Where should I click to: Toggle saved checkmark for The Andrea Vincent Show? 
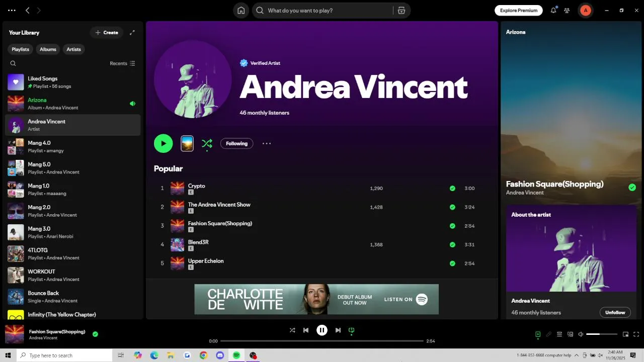pyautogui.click(x=452, y=207)
